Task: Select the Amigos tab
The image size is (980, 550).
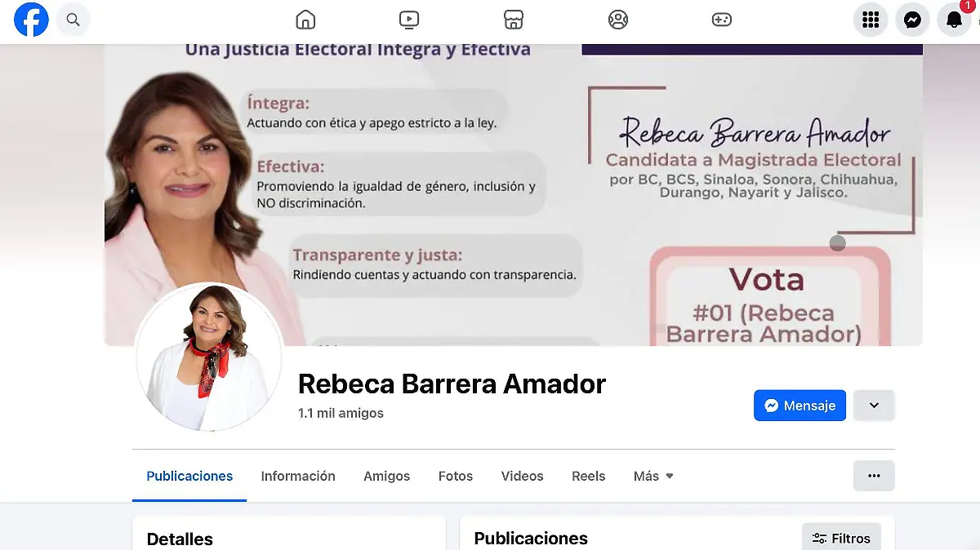Action: point(387,476)
